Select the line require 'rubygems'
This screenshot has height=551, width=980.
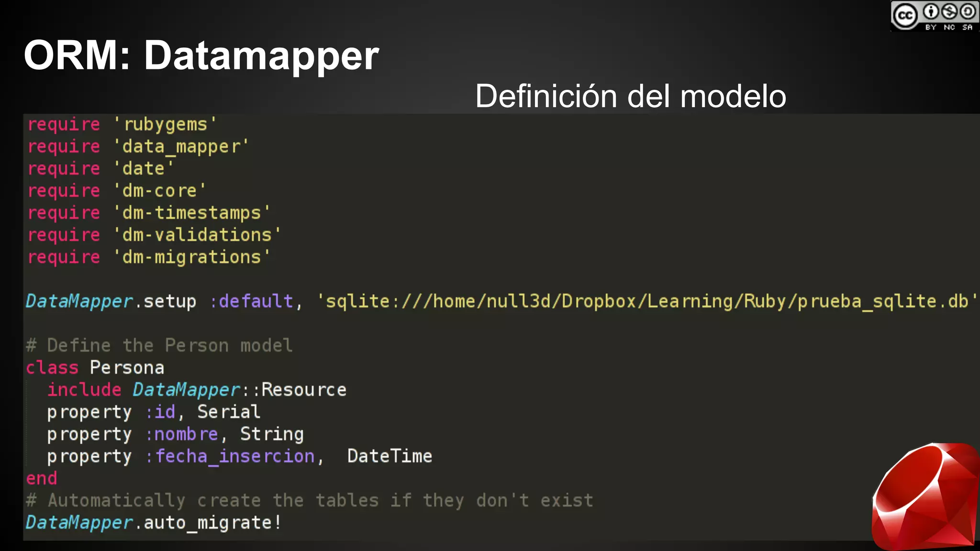(x=122, y=124)
